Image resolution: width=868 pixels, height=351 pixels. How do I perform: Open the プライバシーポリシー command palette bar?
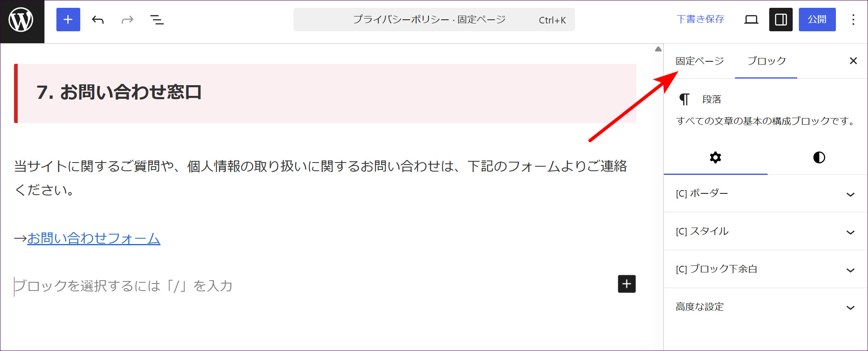(x=434, y=19)
